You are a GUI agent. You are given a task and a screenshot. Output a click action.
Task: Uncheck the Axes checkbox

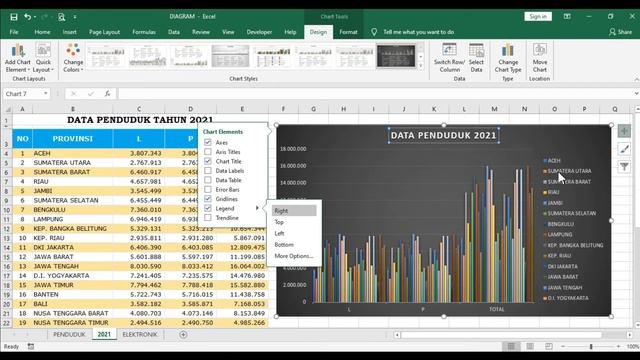click(x=208, y=142)
